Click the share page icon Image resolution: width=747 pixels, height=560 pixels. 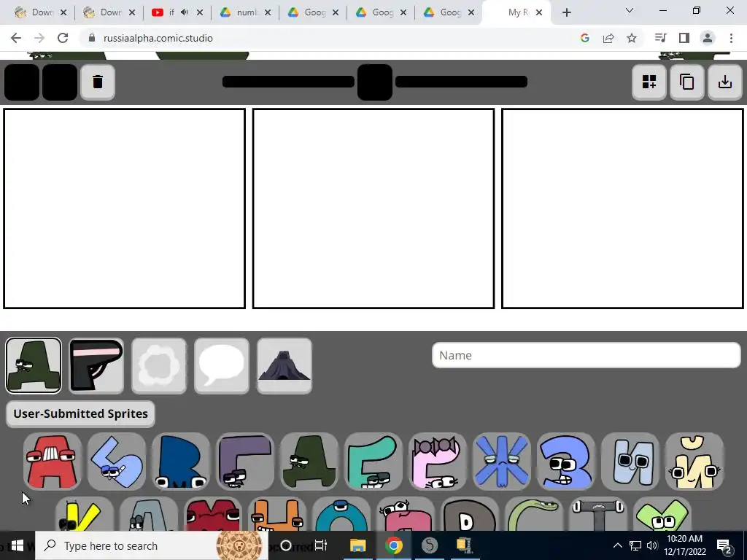[608, 38]
